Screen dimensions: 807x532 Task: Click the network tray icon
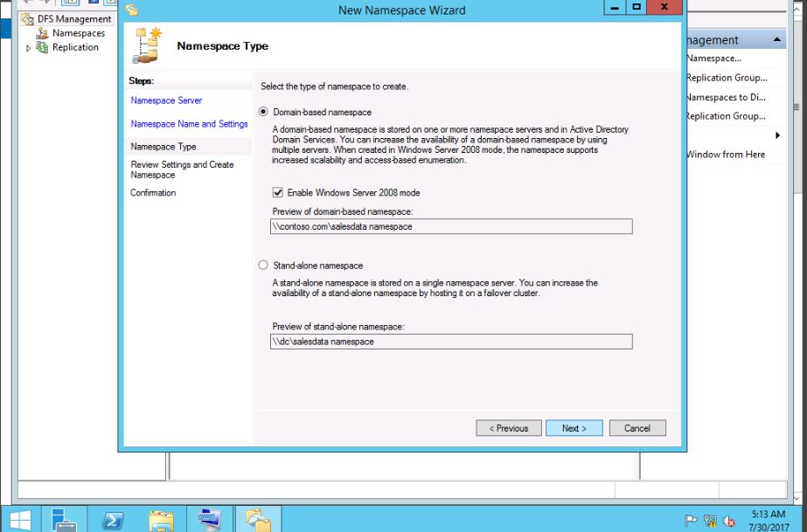tap(710, 521)
